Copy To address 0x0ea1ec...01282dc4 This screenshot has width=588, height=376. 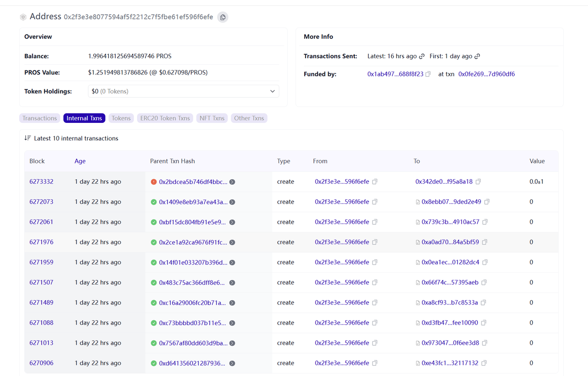pyautogui.click(x=485, y=262)
